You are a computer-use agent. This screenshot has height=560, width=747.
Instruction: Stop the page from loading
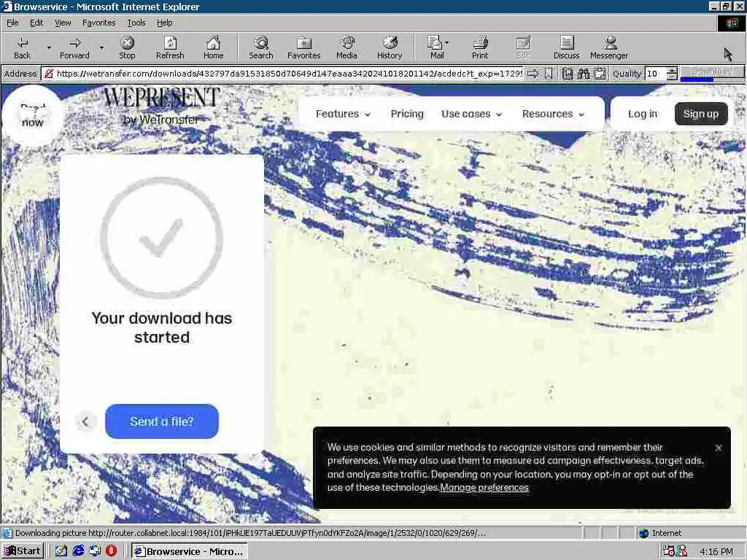(127, 47)
